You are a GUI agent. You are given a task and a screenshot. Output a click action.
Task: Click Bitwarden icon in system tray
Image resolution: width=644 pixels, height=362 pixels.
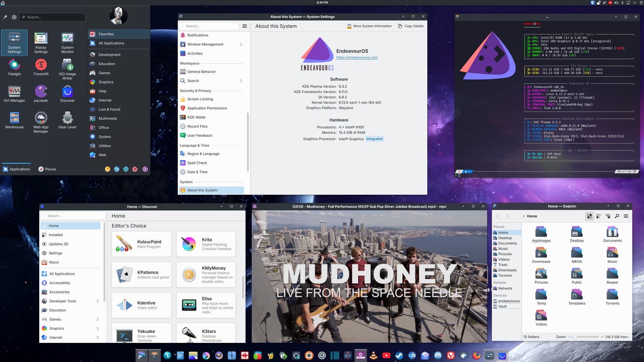tap(593, 3)
